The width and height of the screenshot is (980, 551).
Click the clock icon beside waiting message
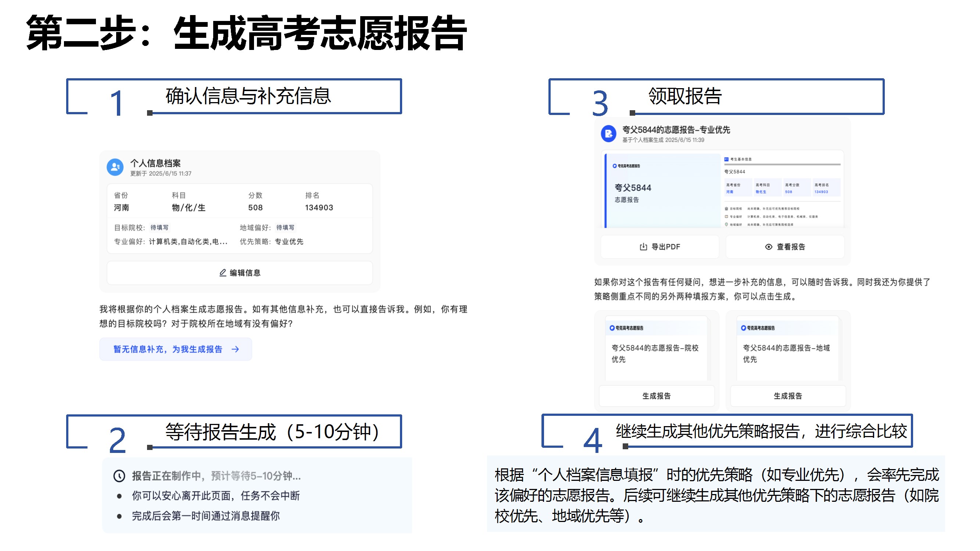119,476
